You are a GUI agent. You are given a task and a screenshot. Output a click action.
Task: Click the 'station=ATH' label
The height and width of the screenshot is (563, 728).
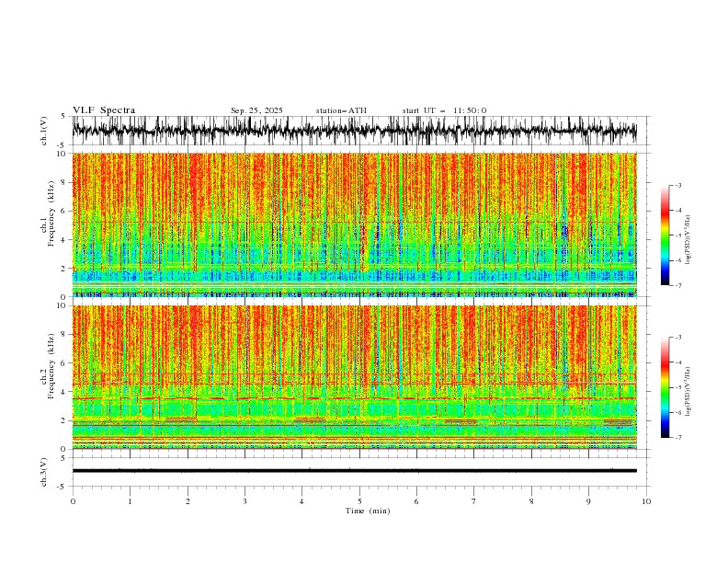tap(341, 110)
